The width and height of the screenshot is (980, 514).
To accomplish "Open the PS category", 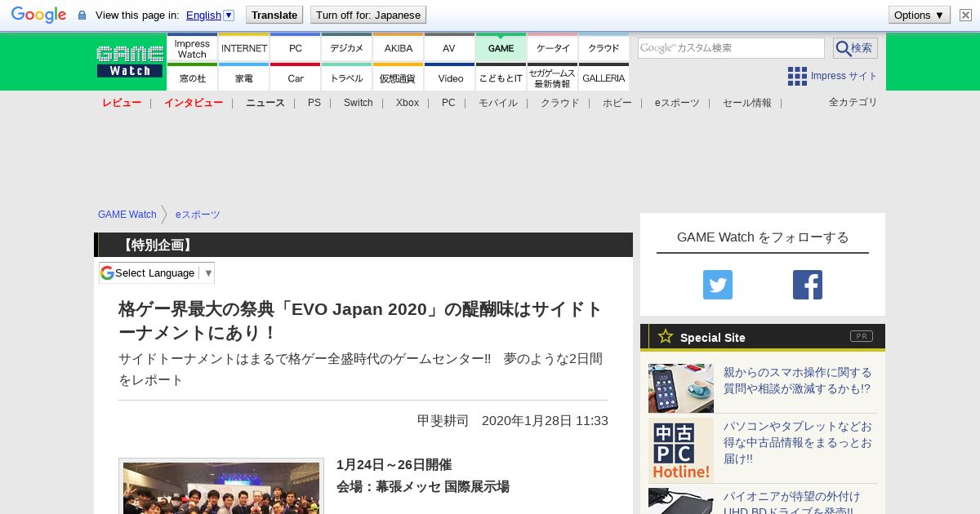I will click(x=314, y=103).
